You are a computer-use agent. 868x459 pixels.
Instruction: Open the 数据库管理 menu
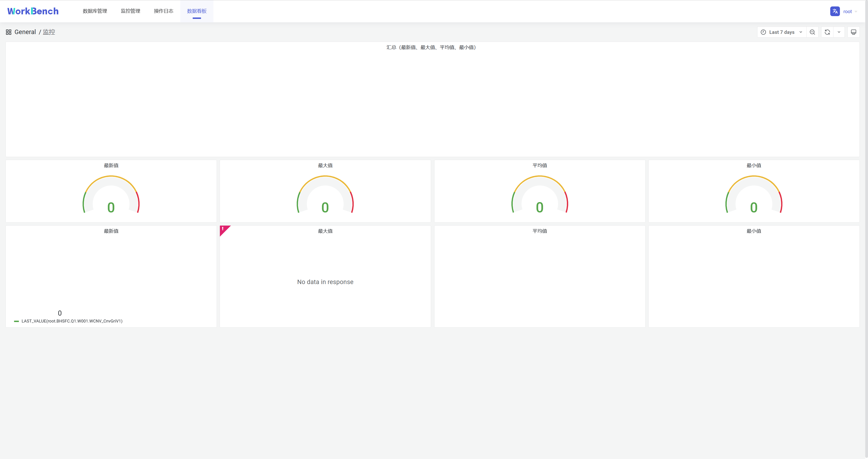(x=95, y=11)
